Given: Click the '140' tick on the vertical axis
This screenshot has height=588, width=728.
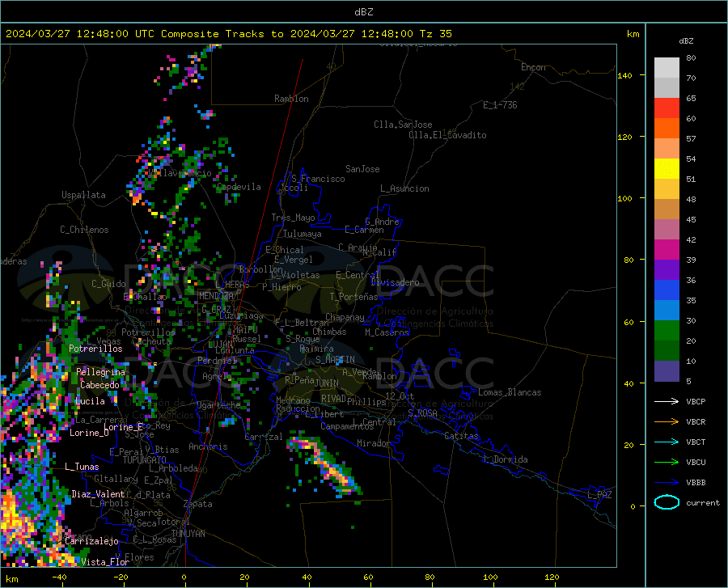Looking at the screenshot, I should (x=624, y=75).
